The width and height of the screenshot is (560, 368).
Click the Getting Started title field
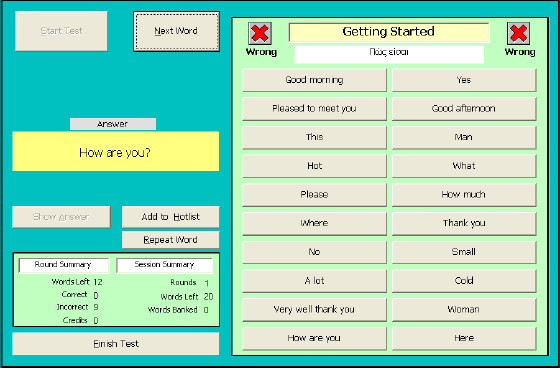[x=389, y=32]
